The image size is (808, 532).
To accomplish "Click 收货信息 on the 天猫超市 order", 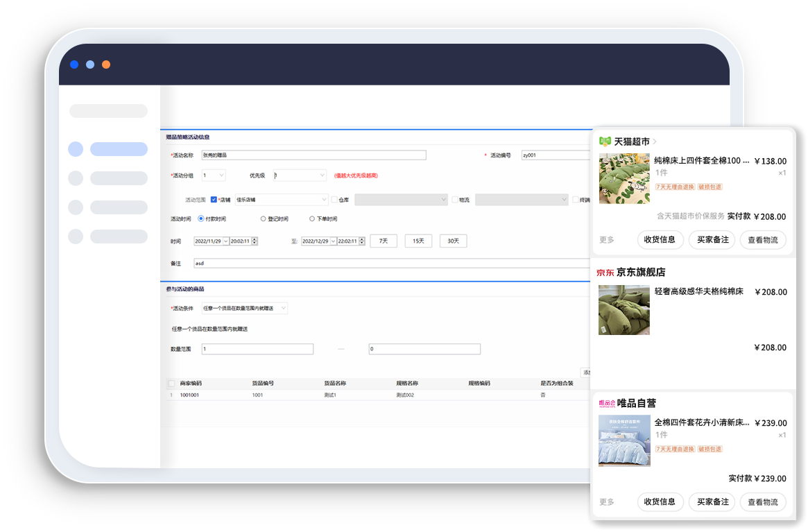I will point(660,240).
